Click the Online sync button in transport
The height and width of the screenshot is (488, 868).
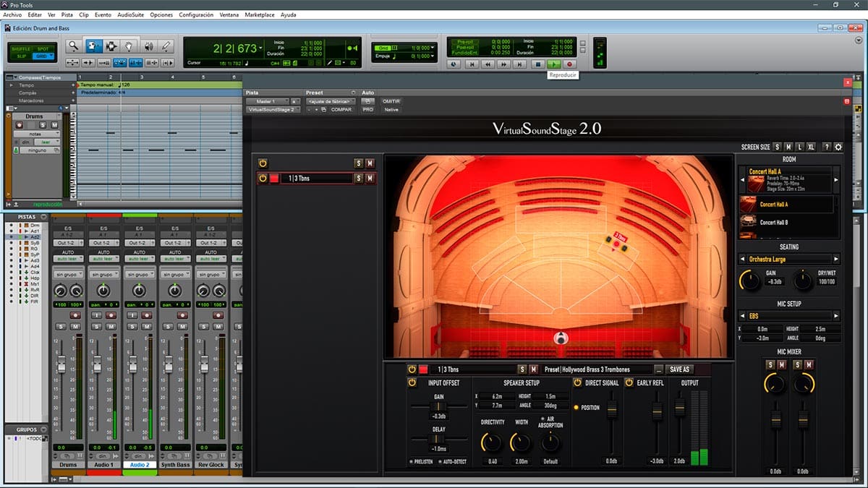(x=454, y=64)
